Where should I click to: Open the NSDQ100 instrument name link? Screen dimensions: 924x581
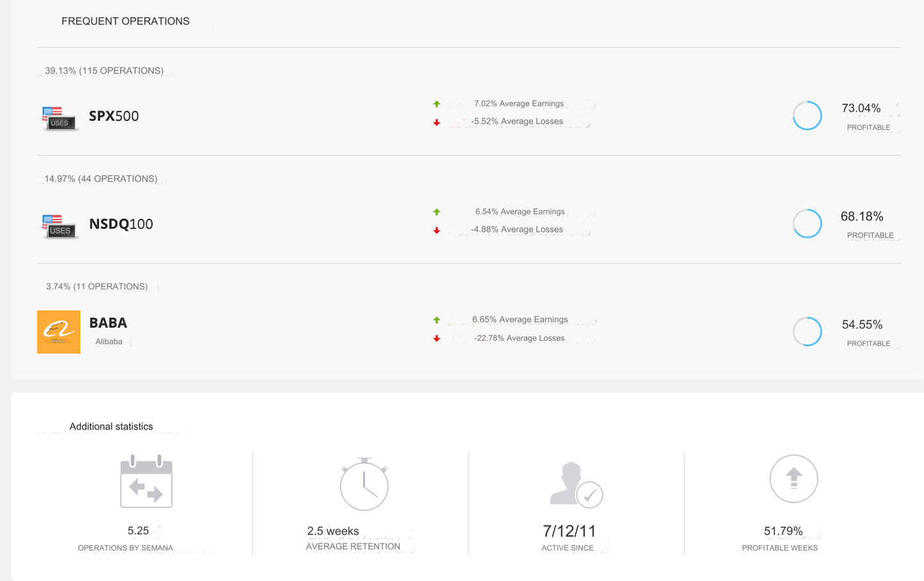tap(121, 224)
